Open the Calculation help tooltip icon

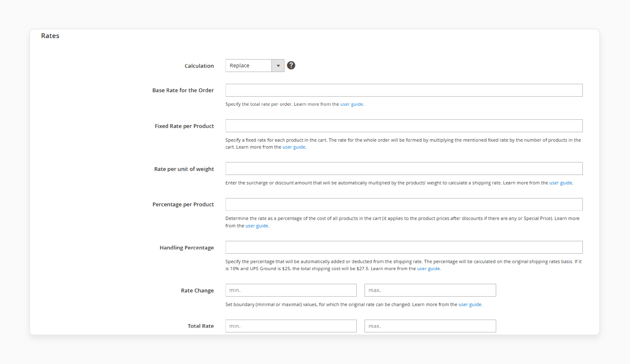[291, 65]
